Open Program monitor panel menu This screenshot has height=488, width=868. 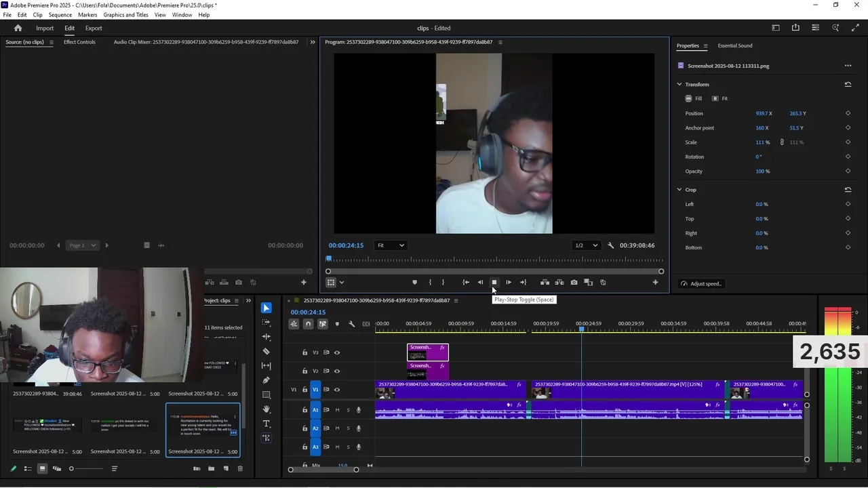[500, 42]
